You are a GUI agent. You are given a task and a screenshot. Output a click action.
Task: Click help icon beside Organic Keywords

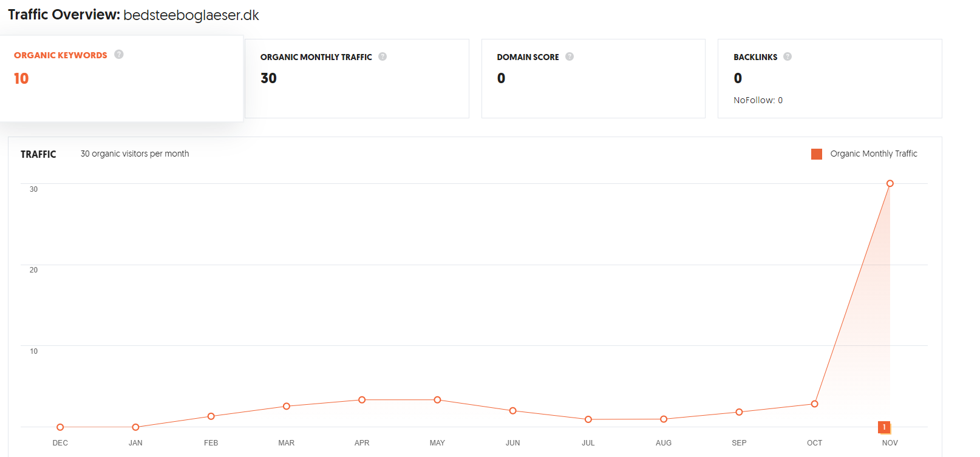click(119, 55)
